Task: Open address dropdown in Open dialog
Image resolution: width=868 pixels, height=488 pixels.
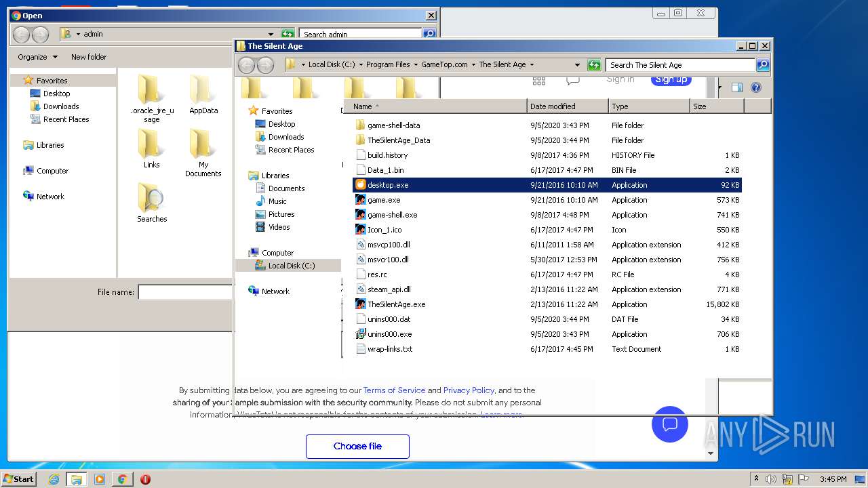Action: pos(271,34)
